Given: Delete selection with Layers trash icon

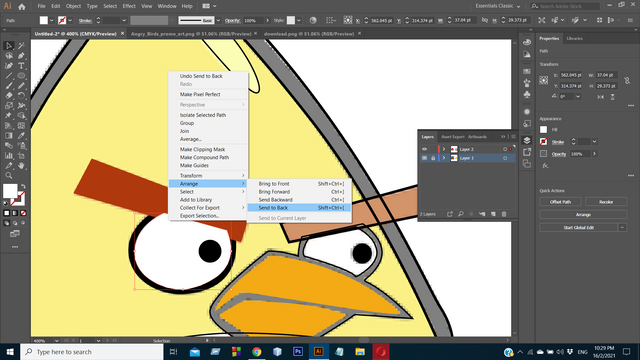Looking at the screenshot, I should pos(504,214).
